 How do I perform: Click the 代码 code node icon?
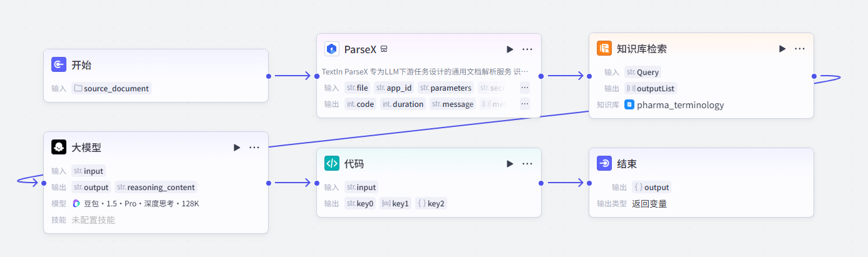[332, 163]
